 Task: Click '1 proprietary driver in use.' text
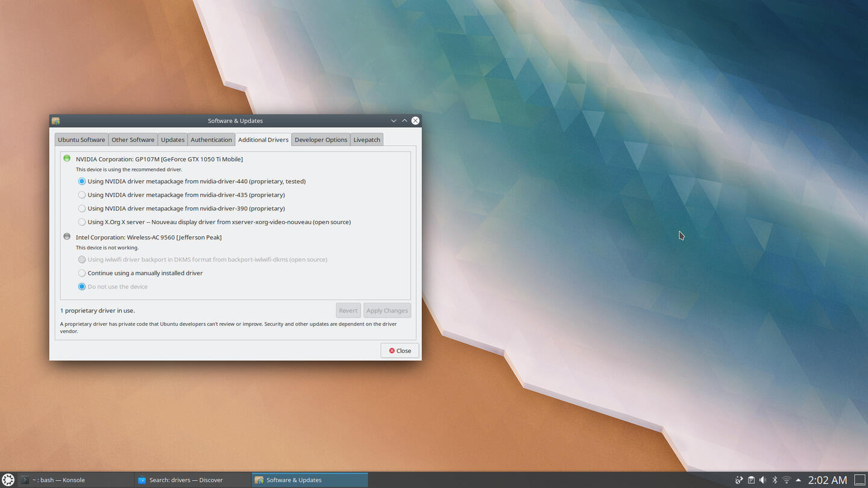click(98, 311)
